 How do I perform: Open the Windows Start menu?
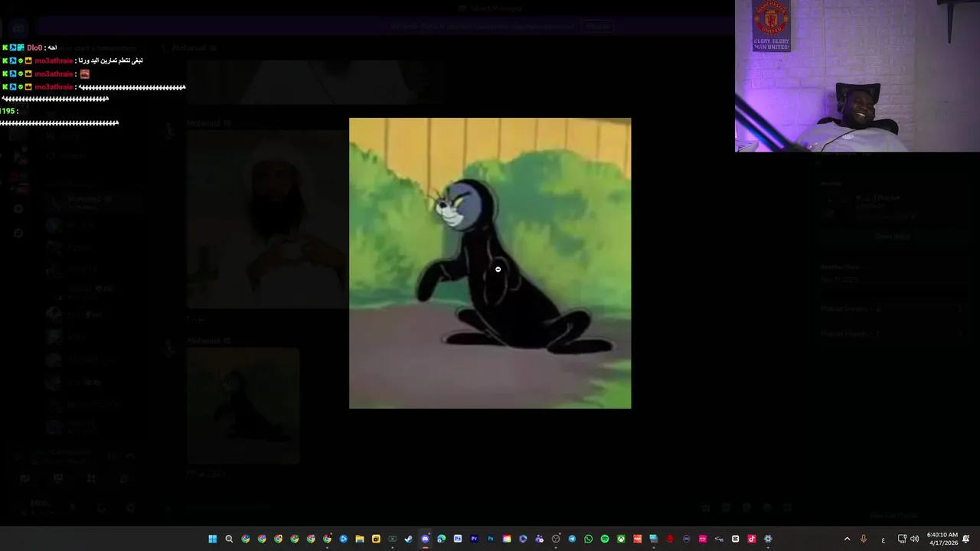212,539
